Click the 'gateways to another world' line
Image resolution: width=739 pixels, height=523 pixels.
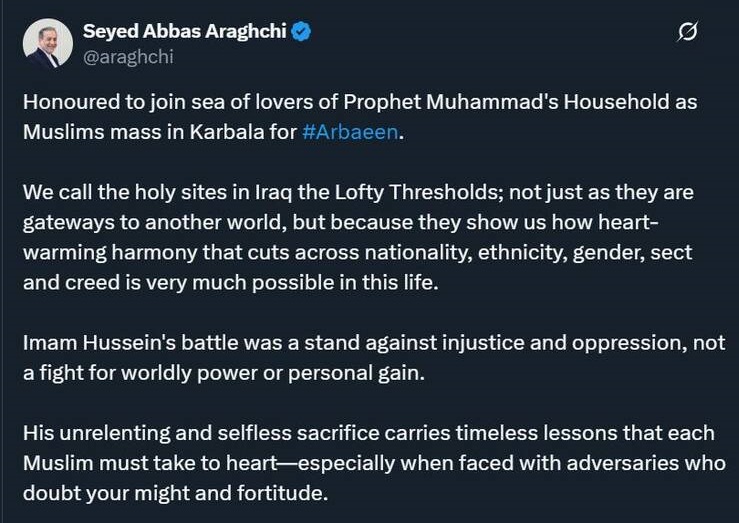tap(340, 222)
